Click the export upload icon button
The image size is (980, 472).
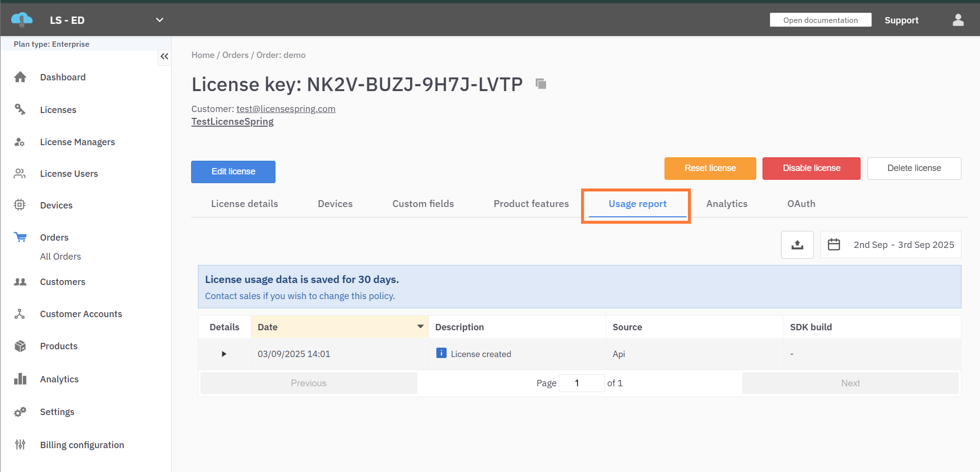click(x=797, y=245)
